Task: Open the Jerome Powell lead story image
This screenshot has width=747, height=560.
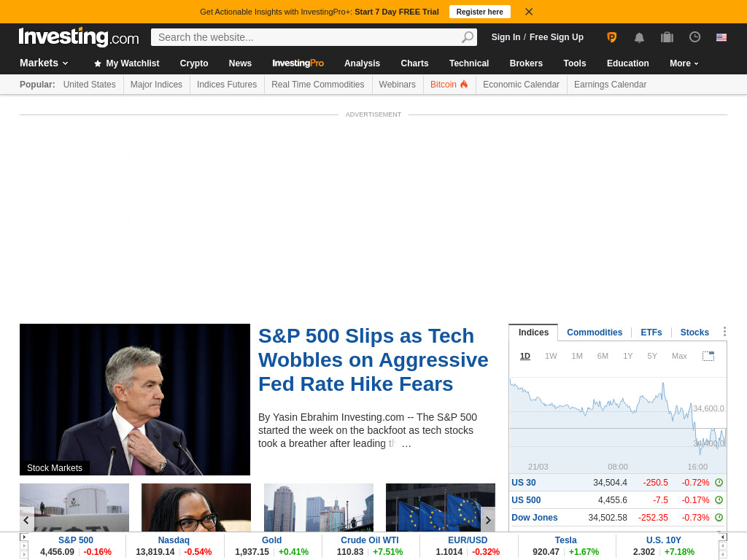Action: coord(135,400)
